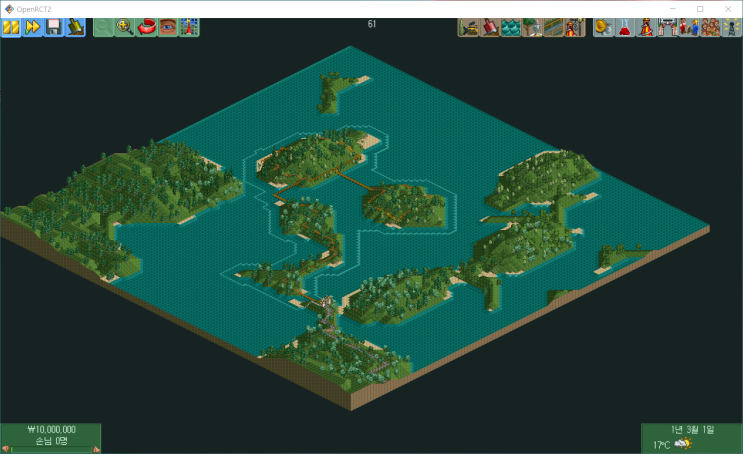This screenshot has width=743, height=454.
Task: Open the scenery placement tool
Action: click(x=532, y=27)
